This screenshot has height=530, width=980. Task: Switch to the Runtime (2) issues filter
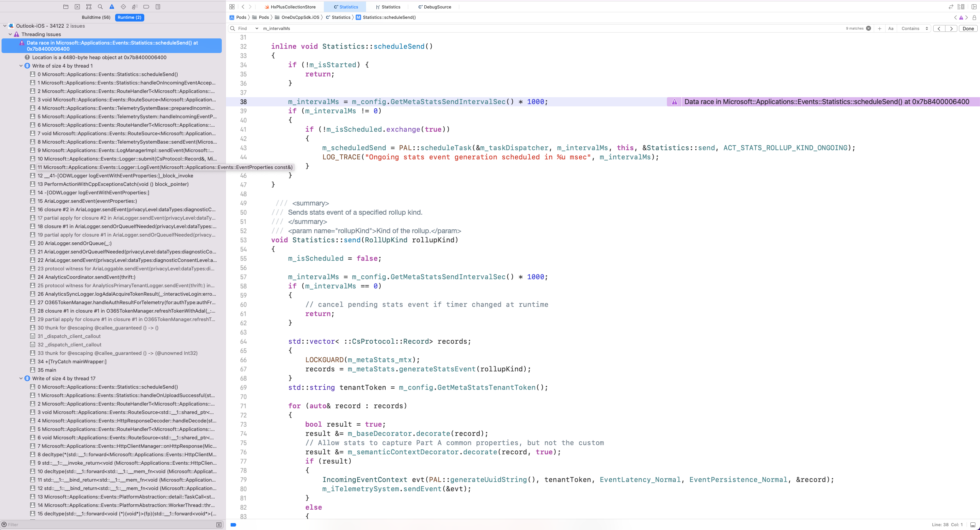(x=130, y=17)
